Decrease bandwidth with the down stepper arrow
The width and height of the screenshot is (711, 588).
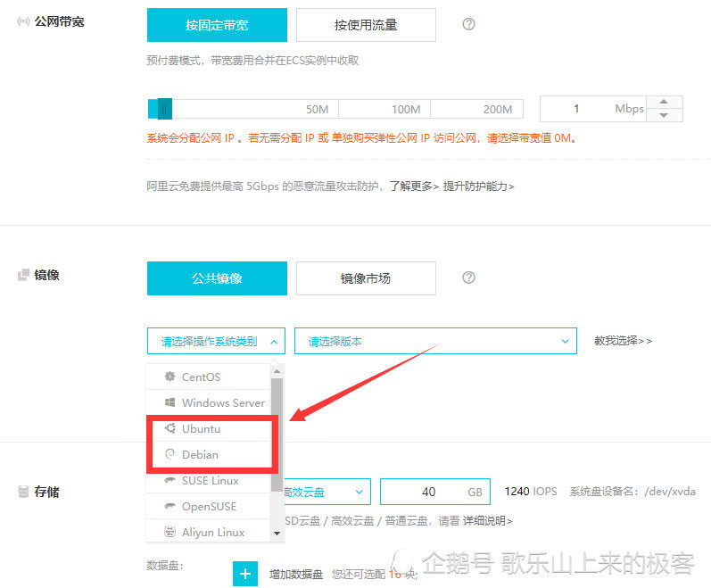tap(664, 115)
